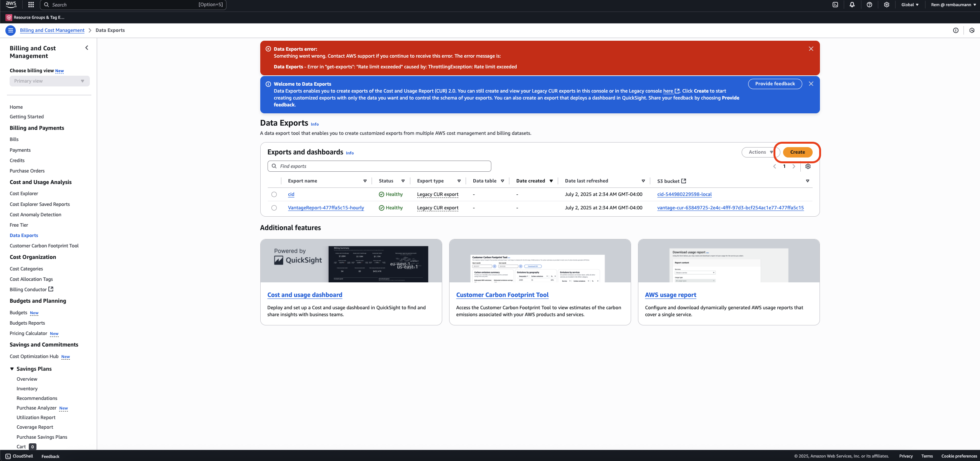Dismiss the Welcome to Data Exports banner
Screen dimensions: 980x461
tap(811, 84)
